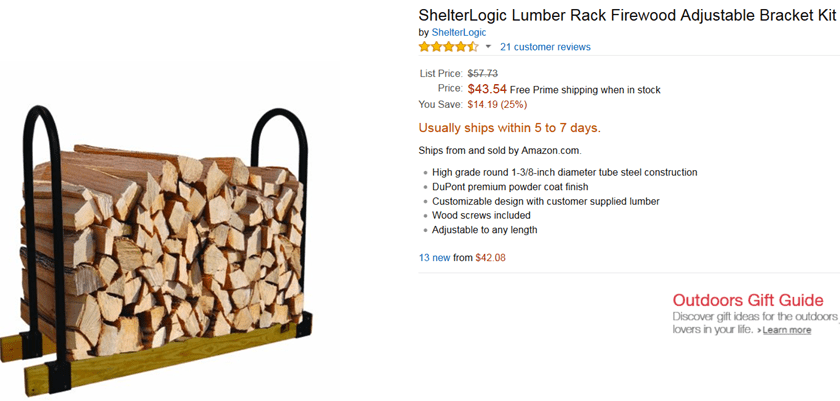Click the crossed-out $57.73 list price

[482, 73]
